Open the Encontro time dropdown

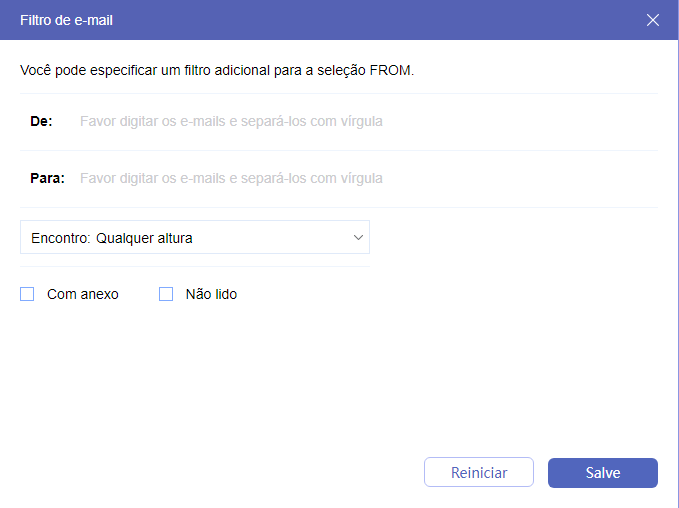pos(195,238)
